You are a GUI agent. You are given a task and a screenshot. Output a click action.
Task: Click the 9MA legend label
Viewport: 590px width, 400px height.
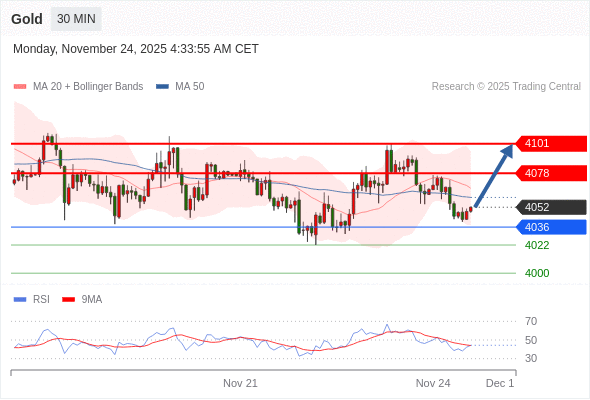point(92,300)
